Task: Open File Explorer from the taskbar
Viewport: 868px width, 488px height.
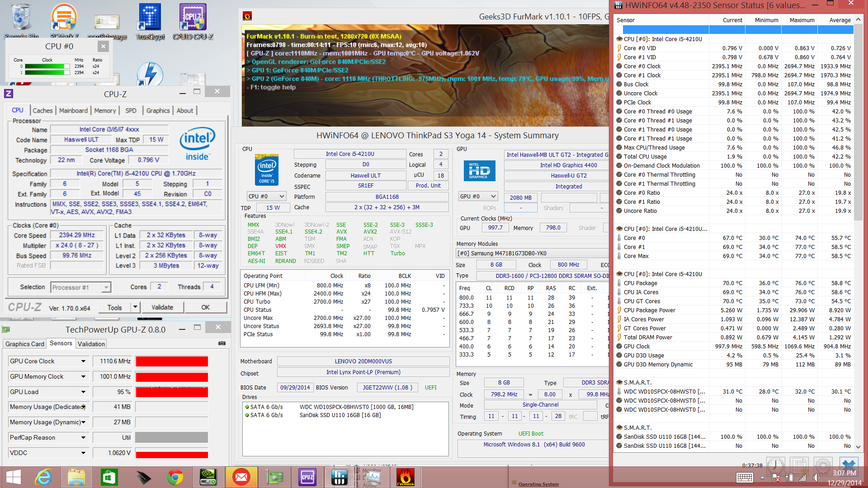Action: coord(76,477)
